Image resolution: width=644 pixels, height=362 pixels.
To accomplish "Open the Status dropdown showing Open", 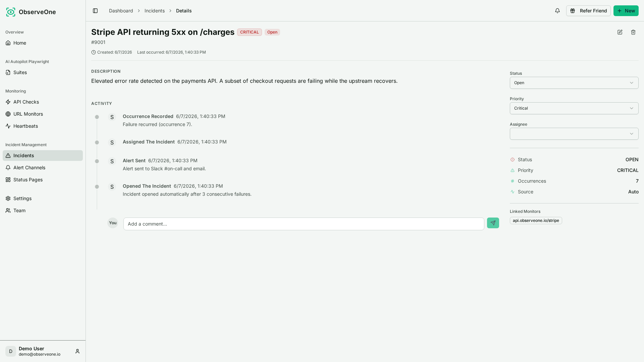I will pyautogui.click(x=574, y=83).
